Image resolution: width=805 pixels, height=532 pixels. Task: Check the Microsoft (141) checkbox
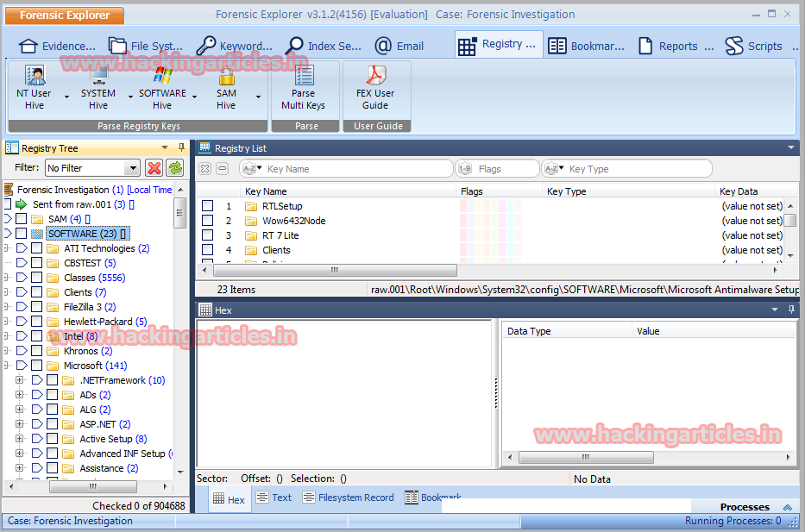pyautogui.click(x=36, y=366)
